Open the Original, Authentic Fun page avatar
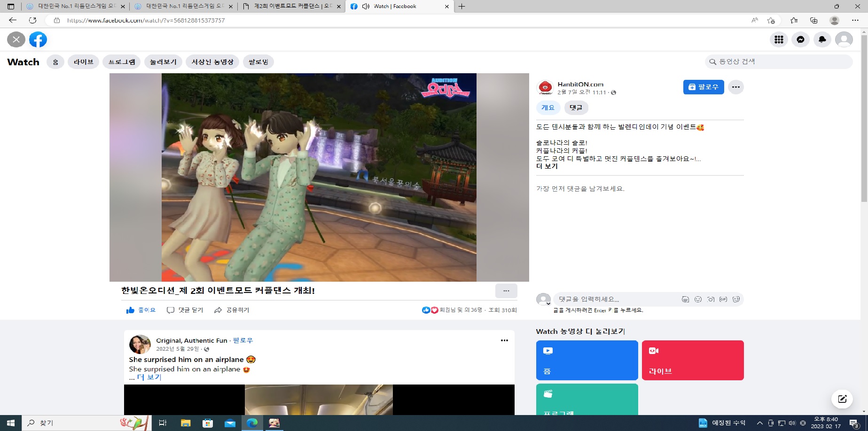The image size is (868, 431). click(140, 345)
